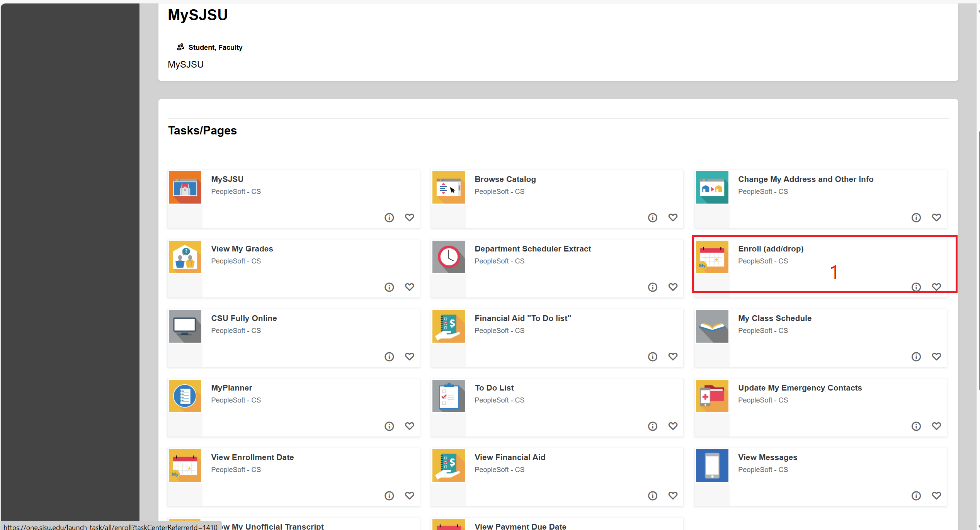Open the Browse Catalog link
Image resolution: width=980 pixels, height=530 pixels.
click(x=505, y=179)
